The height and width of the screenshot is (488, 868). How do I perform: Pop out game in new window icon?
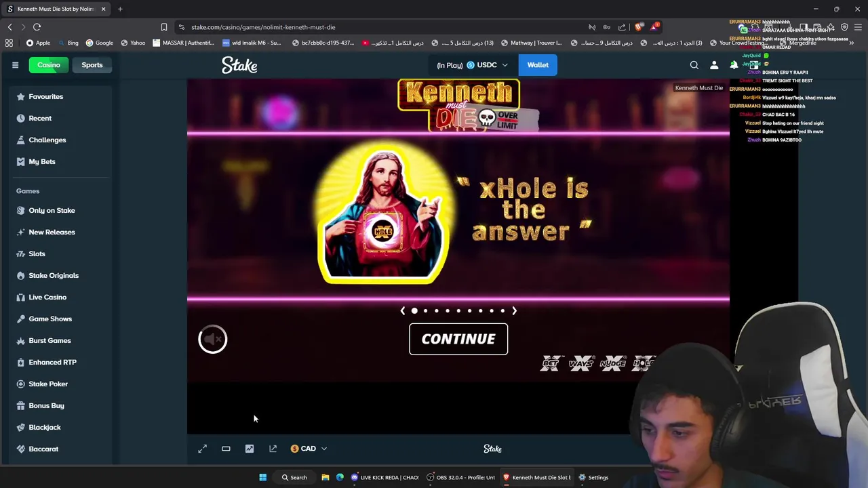tap(273, 449)
